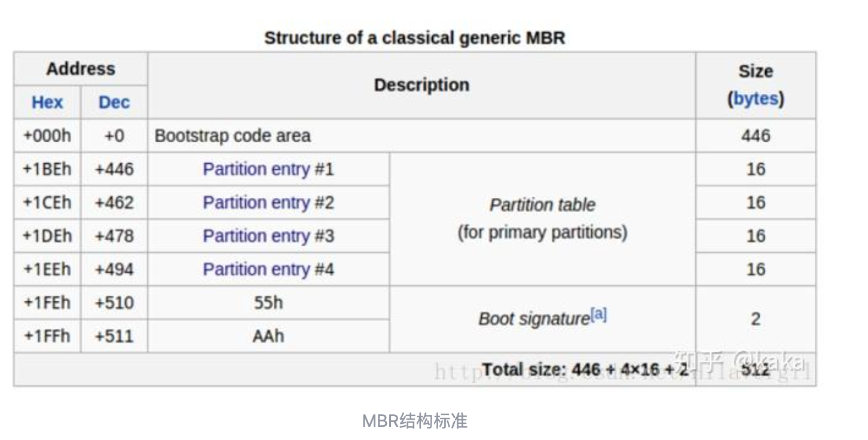Select the Partition entry #3 link
This screenshot has height=440, width=868.
click(x=268, y=236)
